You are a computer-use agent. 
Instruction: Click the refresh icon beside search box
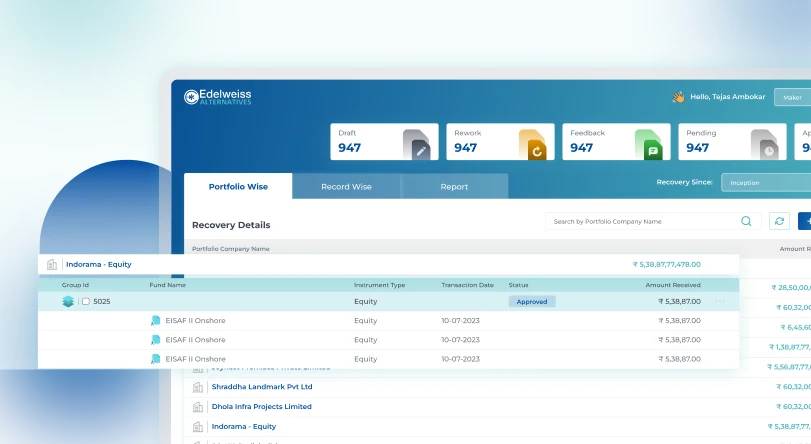coord(779,221)
